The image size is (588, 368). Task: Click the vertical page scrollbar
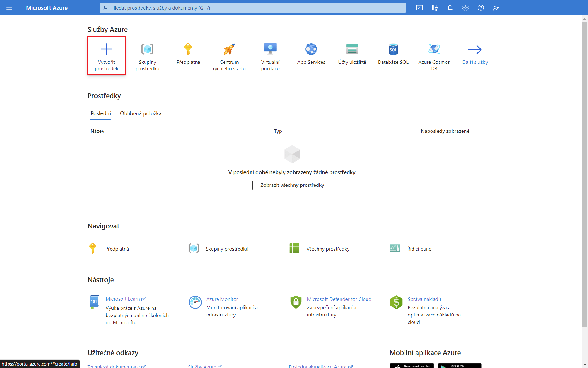click(585, 172)
